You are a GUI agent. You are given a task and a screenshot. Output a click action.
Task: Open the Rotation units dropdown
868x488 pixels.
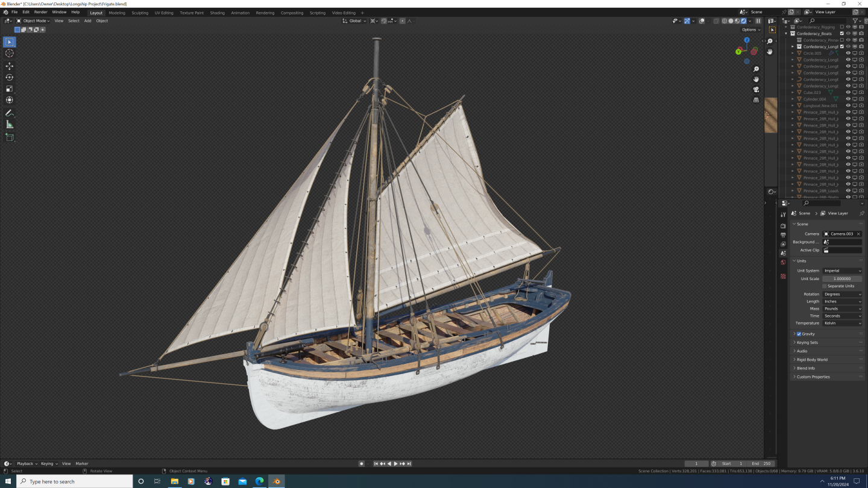tap(843, 294)
